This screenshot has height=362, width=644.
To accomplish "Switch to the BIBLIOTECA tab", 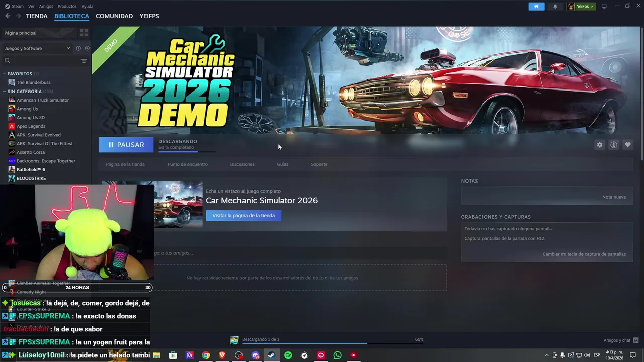I will click(x=71, y=16).
